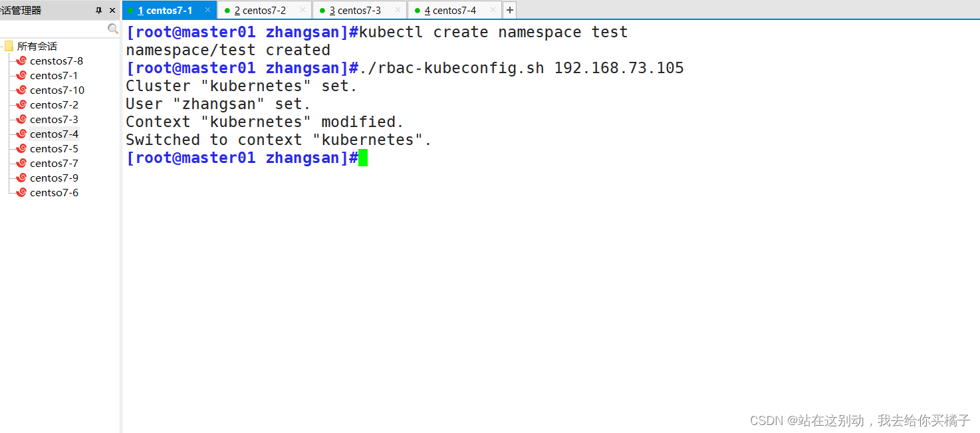Click the session search magnifier icon
Viewport: 980px width, 433px height.
(113, 29)
